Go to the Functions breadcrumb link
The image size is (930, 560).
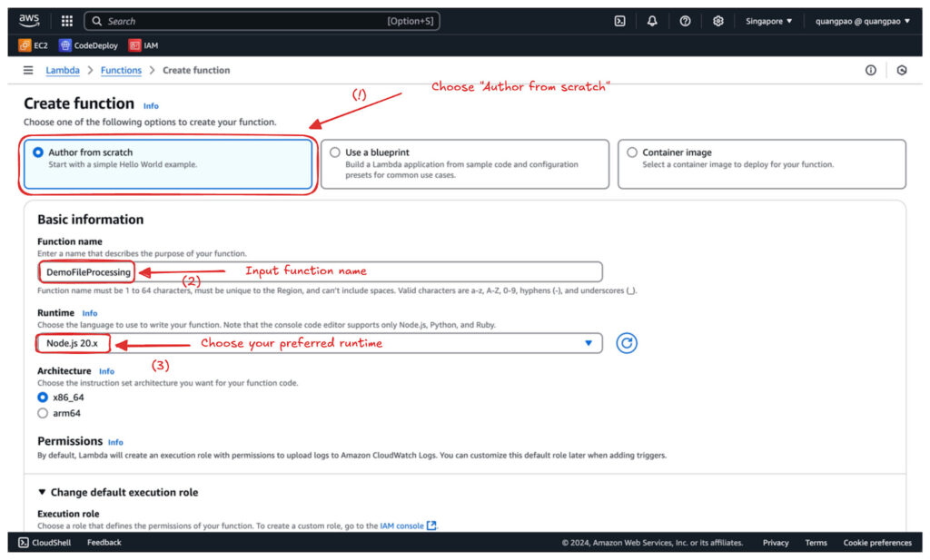(x=121, y=70)
